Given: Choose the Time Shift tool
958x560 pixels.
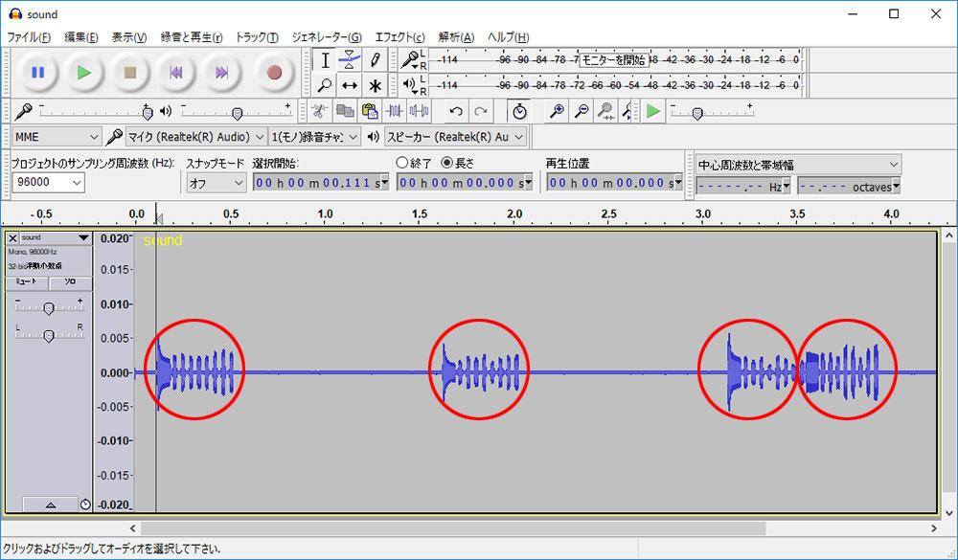Looking at the screenshot, I should pyautogui.click(x=351, y=85).
